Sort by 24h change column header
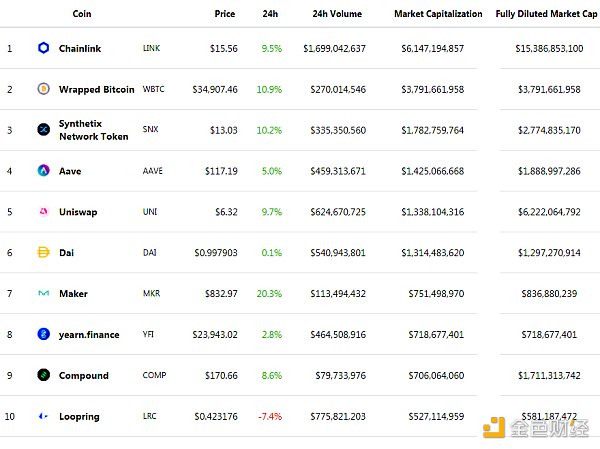The image size is (600, 449). [270, 14]
